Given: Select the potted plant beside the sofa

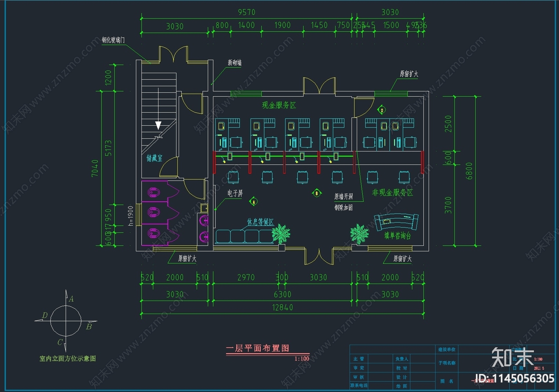Looking at the screenshot, I should (281, 234).
